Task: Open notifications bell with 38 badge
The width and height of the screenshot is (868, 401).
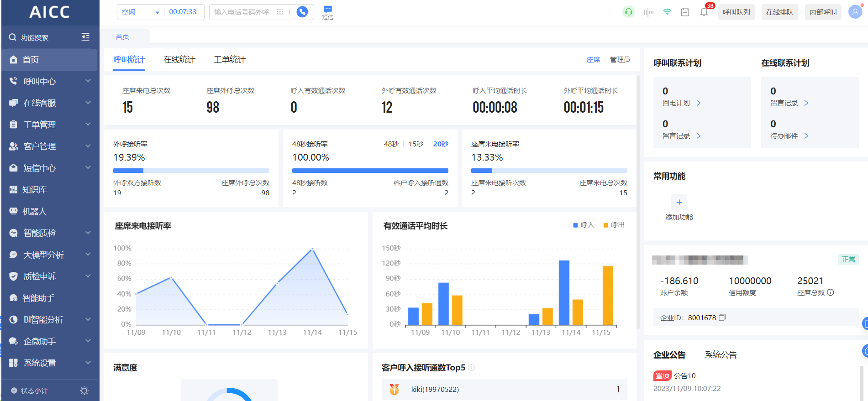Action: tap(704, 12)
